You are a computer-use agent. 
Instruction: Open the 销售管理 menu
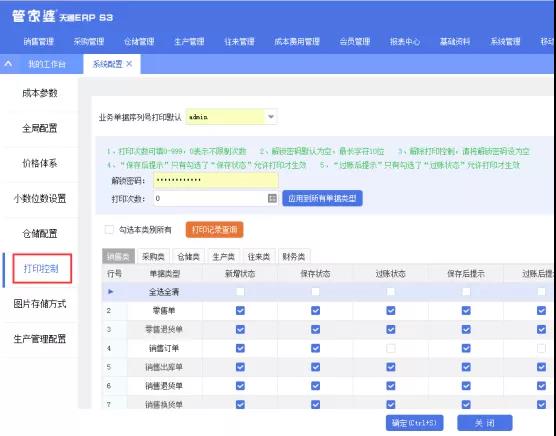(39, 41)
